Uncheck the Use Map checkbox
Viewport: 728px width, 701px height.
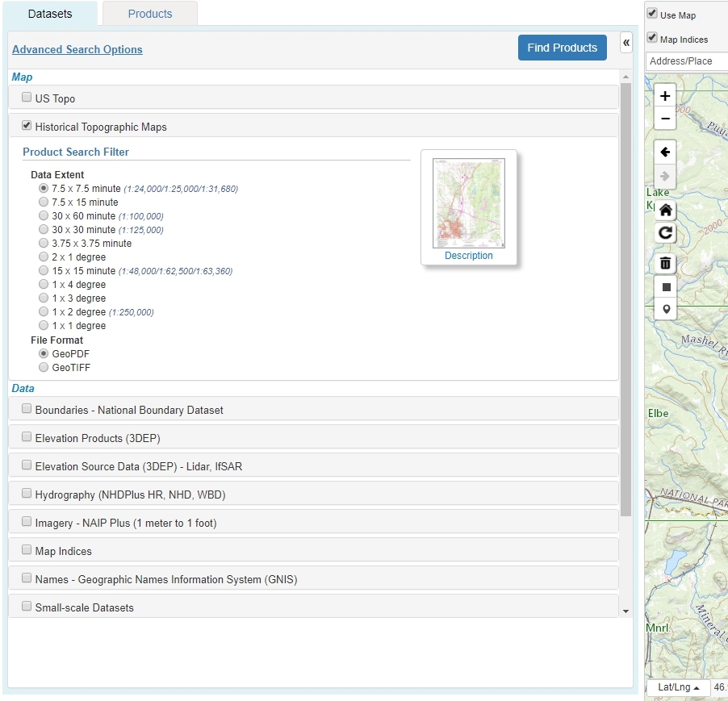(x=651, y=12)
